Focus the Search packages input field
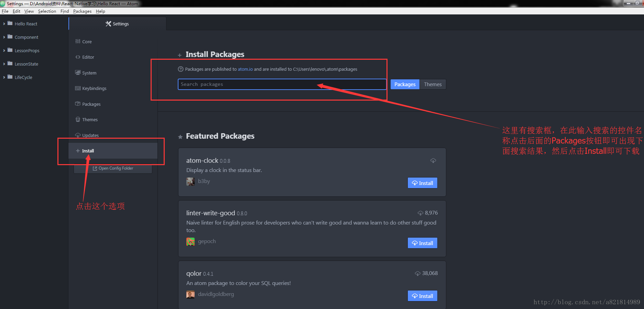644x309 pixels. click(282, 84)
